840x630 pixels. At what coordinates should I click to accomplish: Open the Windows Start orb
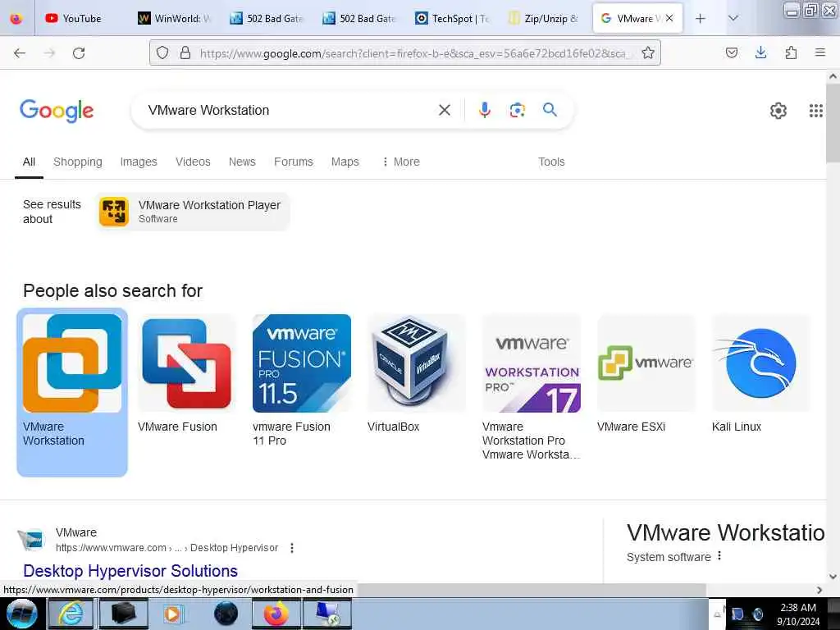click(x=22, y=614)
